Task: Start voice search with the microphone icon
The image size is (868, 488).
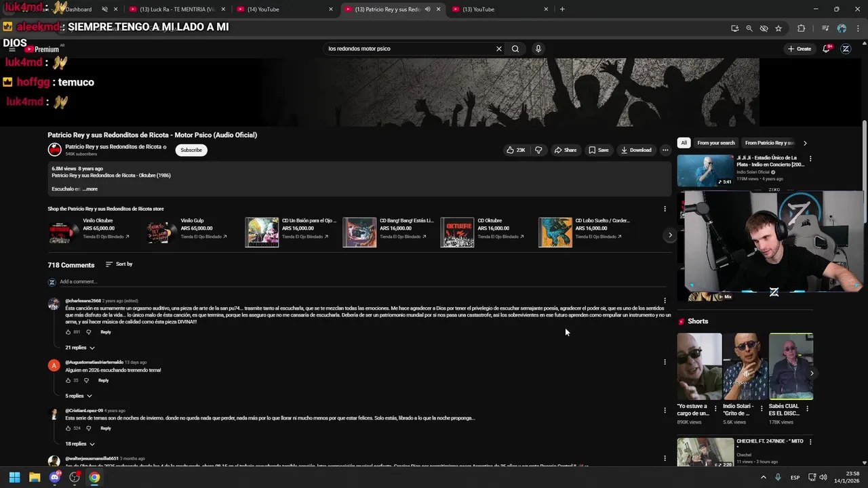Action: 538,49
